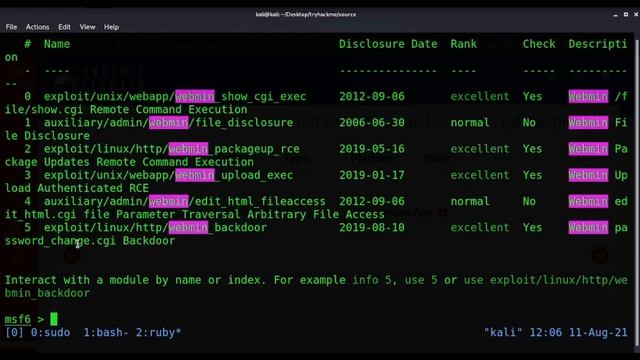
Task: Click the terminal's vertical scrollbar
Action: tap(638, 192)
